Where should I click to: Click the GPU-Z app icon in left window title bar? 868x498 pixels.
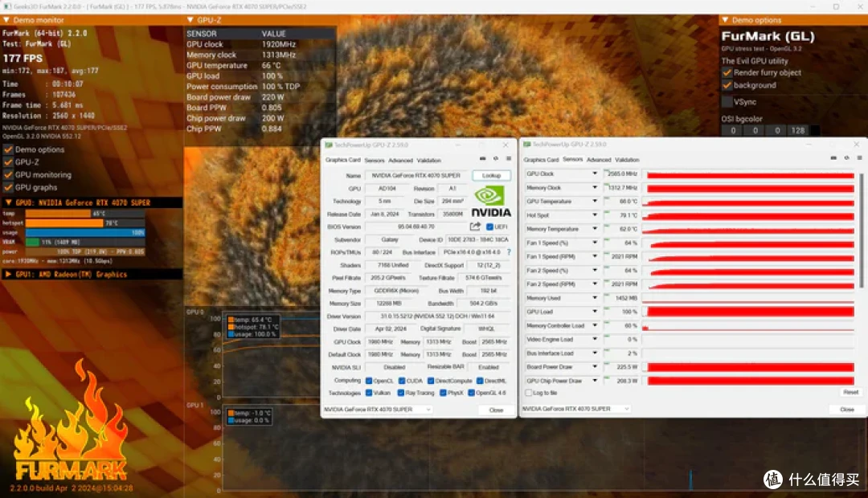(329, 145)
